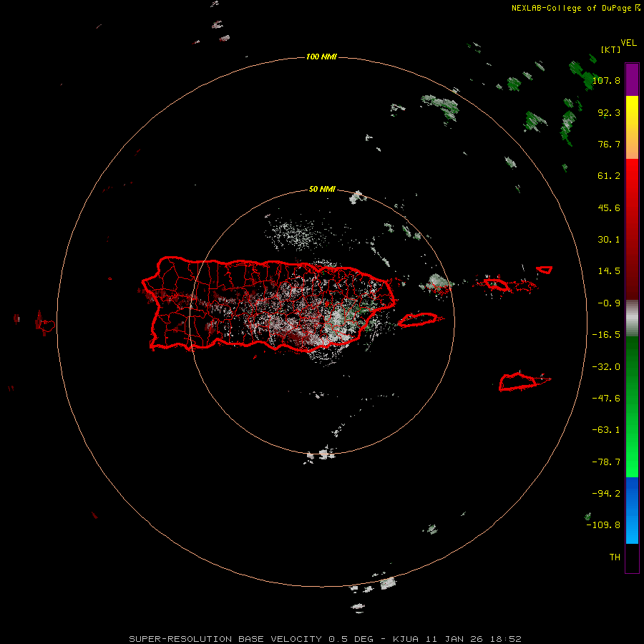Select the 45.6 legend value
This screenshot has width=644, height=644.
pyautogui.click(x=609, y=208)
